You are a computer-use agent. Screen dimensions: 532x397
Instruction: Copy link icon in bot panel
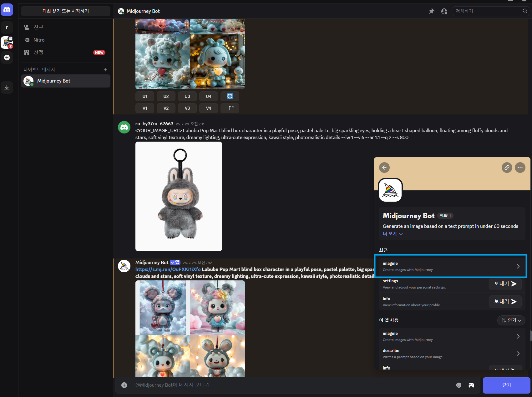(x=507, y=168)
